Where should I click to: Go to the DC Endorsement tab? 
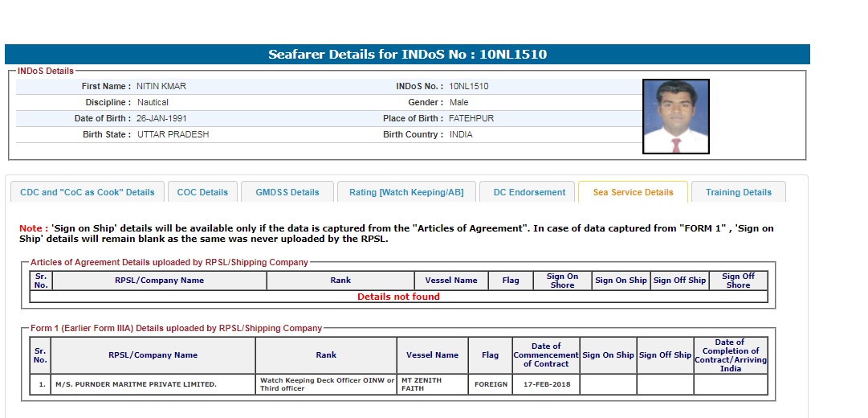529,192
